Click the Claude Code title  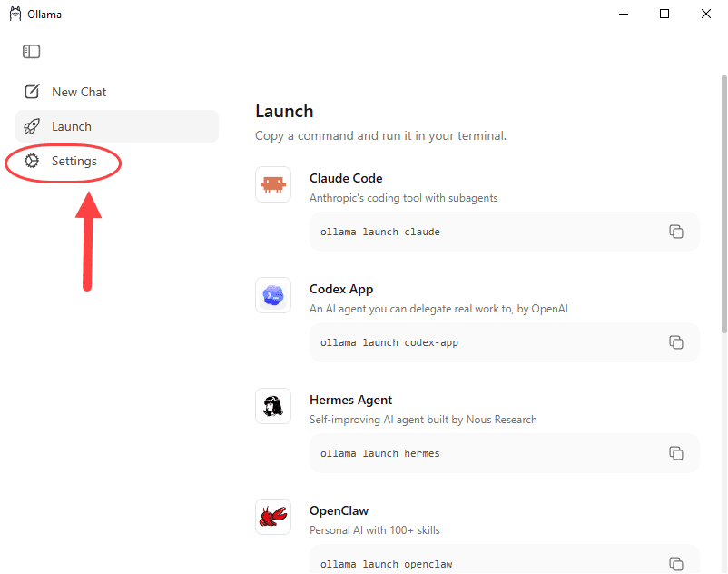(x=346, y=178)
